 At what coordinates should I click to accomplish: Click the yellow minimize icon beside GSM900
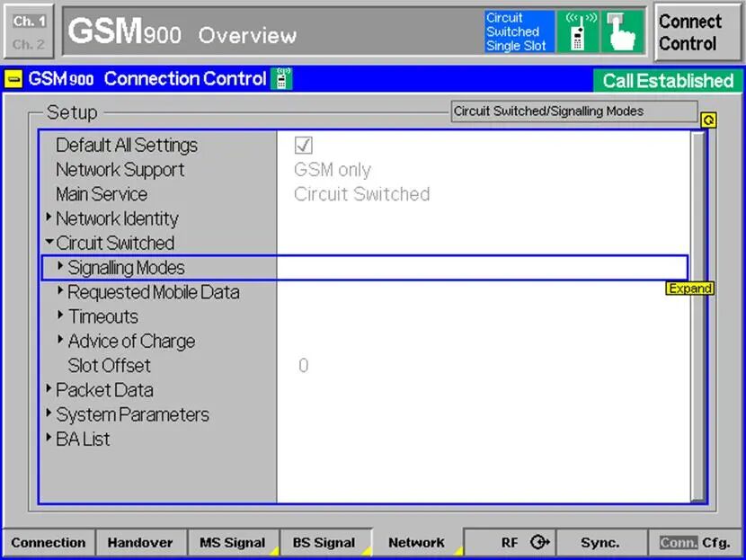click(13, 79)
